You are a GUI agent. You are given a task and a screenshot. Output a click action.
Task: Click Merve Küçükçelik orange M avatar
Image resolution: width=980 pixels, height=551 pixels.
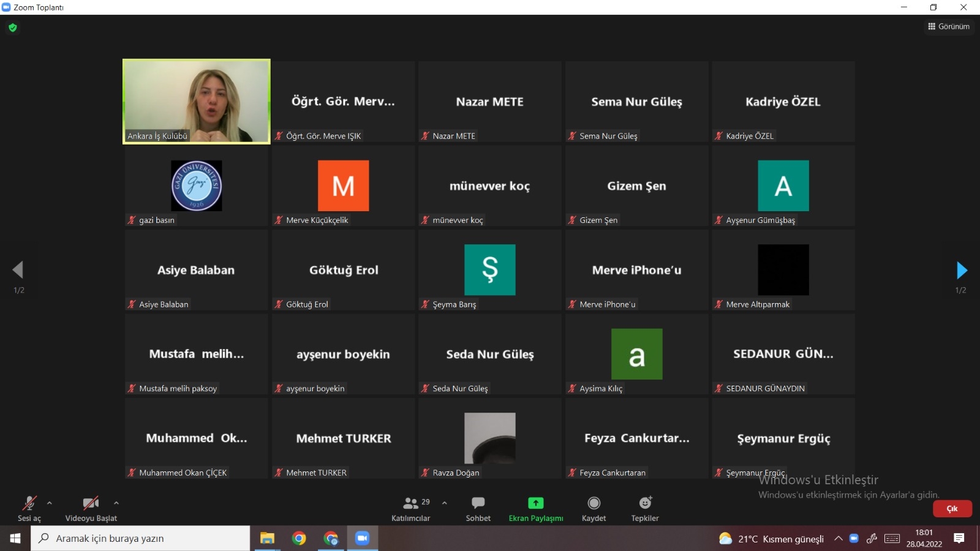point(344,186)
